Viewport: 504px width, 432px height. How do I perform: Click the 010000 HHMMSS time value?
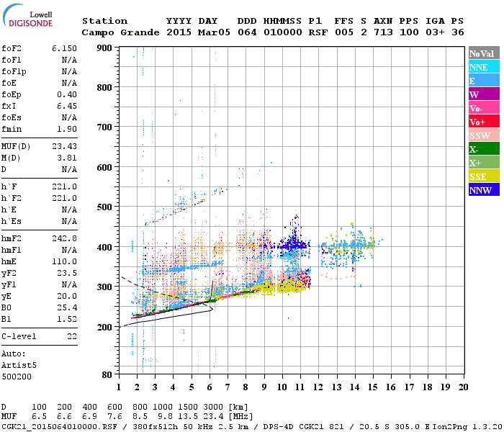click(283, 32)
